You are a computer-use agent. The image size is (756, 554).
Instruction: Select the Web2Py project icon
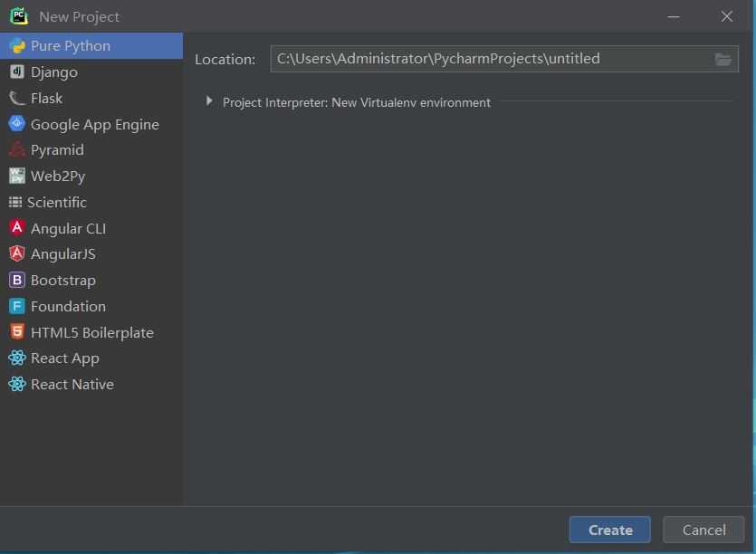coord(16,176)
